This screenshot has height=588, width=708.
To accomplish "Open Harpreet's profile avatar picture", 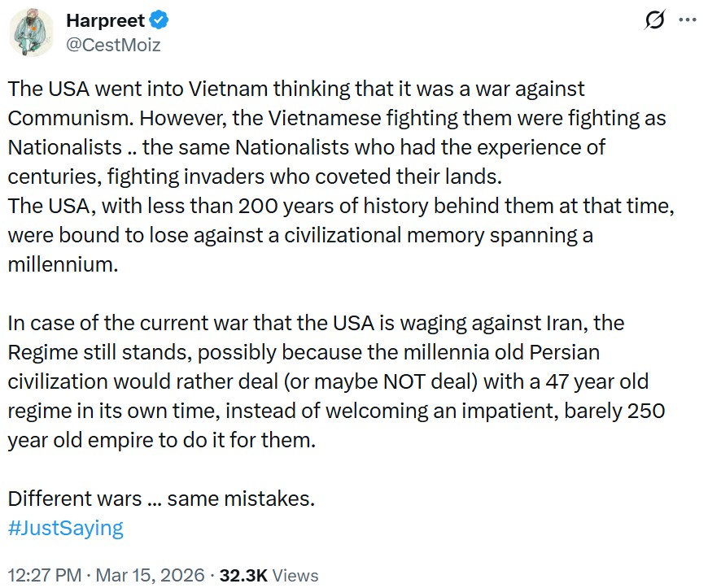I will 32,33.
